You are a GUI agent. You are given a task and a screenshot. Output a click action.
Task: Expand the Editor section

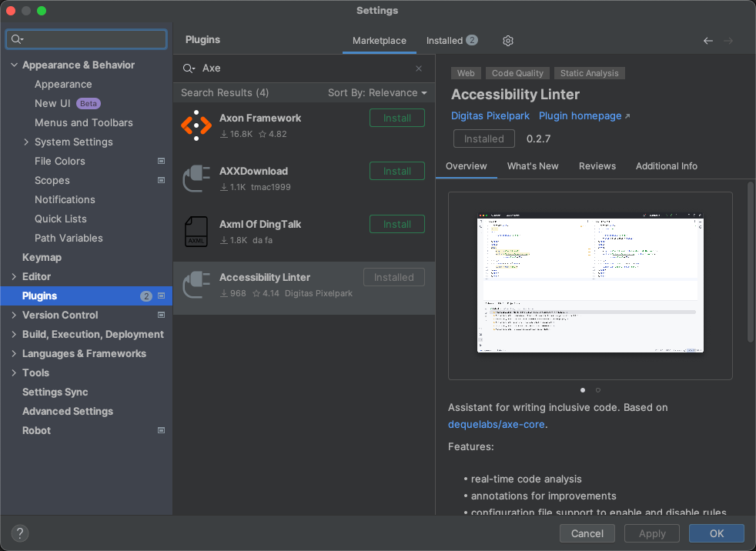pyautogui.click(x=14, y=276)
